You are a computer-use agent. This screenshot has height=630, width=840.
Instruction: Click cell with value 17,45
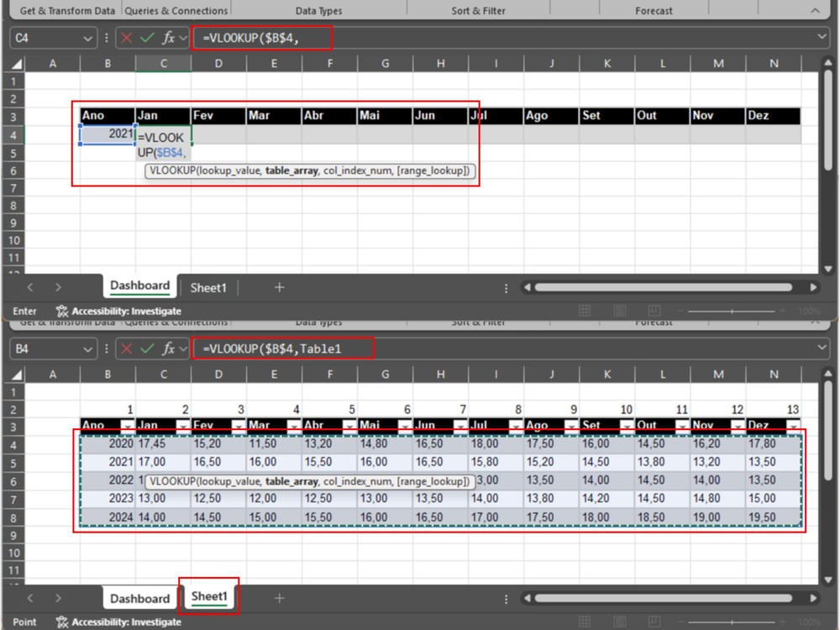pos(164,444)
